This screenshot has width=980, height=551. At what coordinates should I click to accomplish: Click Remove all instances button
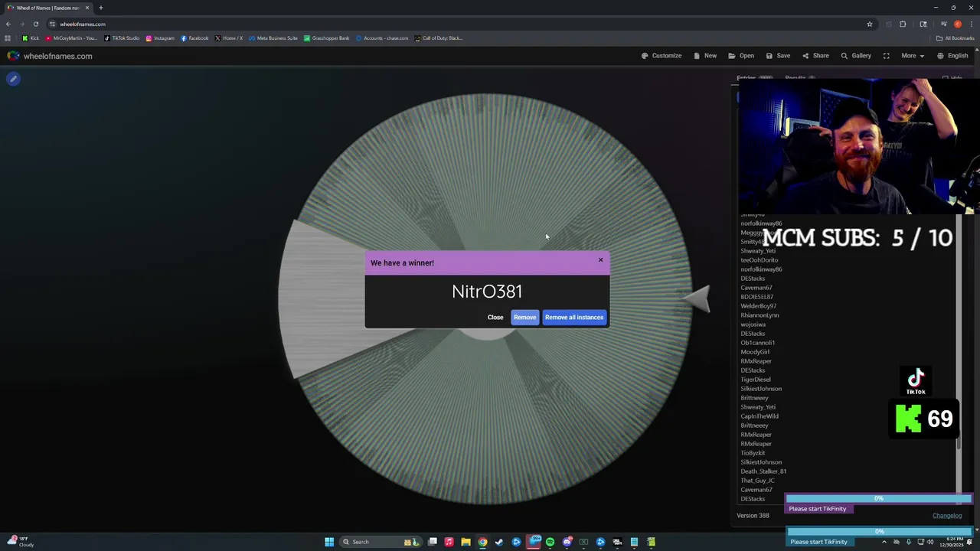tap(574, 318)
